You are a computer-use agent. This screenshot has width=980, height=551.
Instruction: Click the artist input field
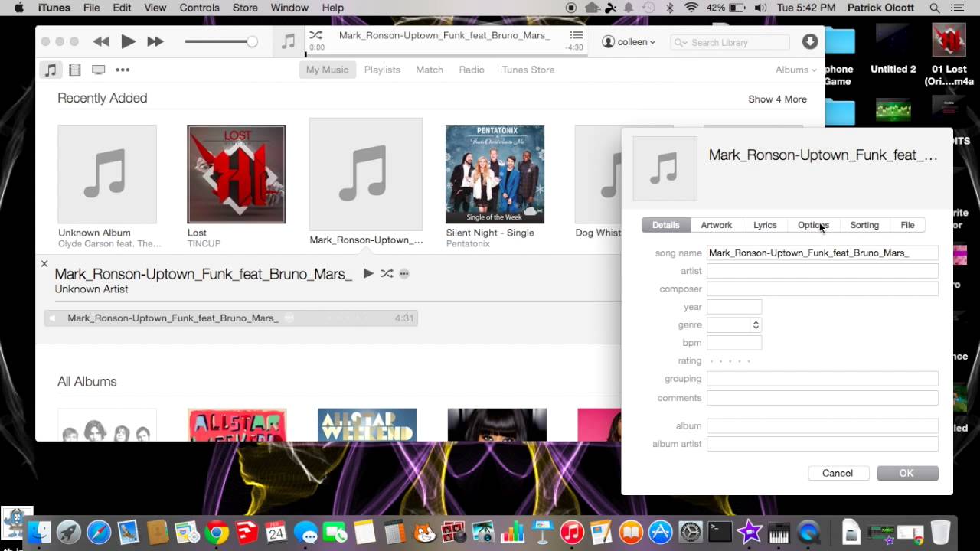[822, 271]
